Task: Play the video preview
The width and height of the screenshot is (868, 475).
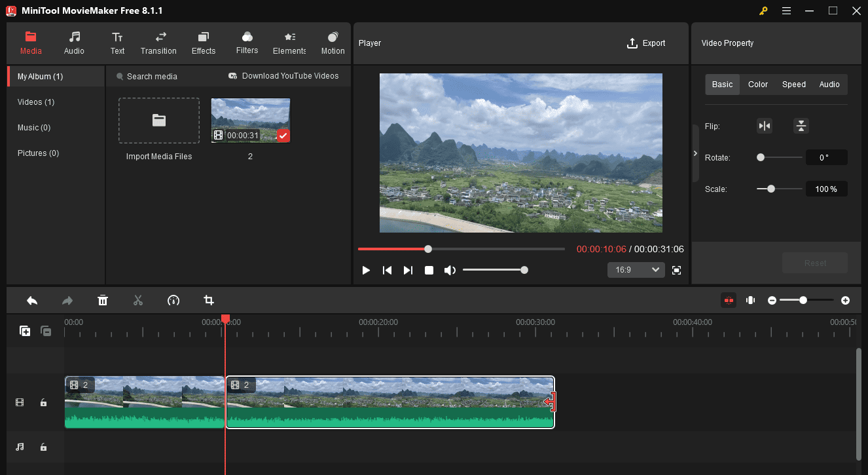Action: point(366,270)
